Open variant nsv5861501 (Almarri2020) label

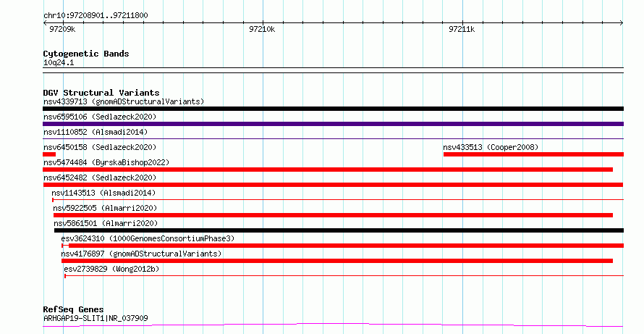coord(106,223)
